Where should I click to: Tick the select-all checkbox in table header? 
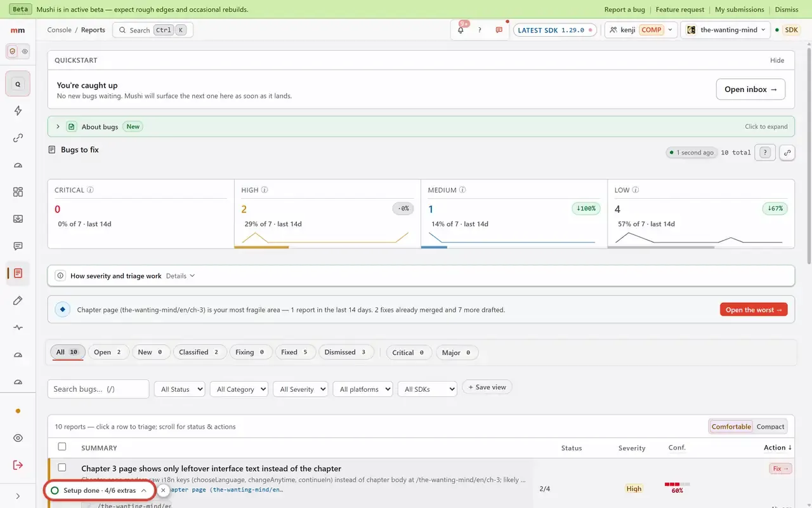click(x=62, y=447)
